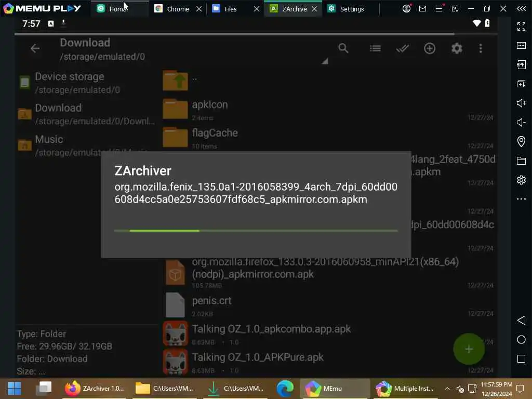Click the multi-select double checkmark icon

pyautogui.click(x=403, y=48)
